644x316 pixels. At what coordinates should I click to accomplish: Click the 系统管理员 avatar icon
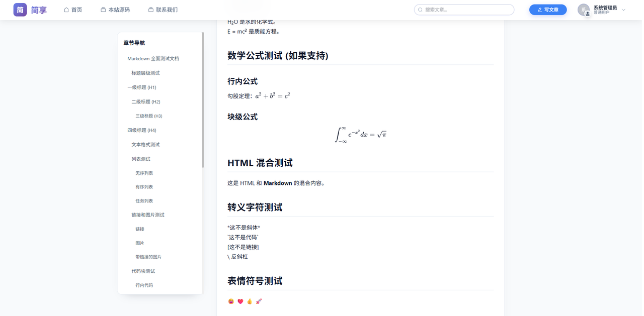(x=584, y=10)
